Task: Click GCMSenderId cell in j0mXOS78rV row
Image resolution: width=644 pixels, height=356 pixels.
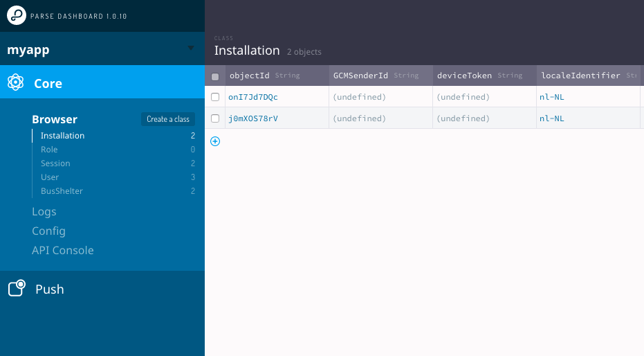Action: pyautogui.click(x=380, y=118)
